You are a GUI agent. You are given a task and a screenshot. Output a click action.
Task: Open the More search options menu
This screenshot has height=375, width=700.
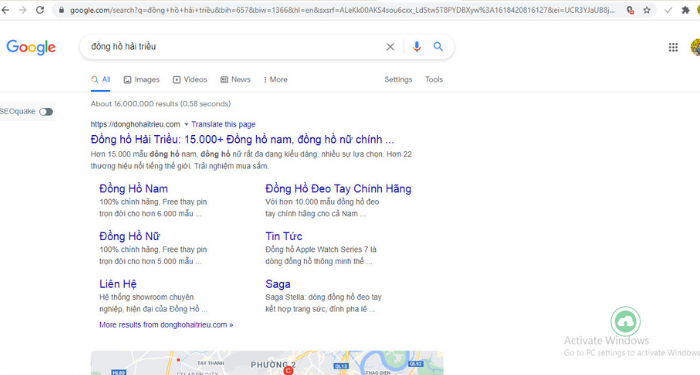tap(275, 79)
